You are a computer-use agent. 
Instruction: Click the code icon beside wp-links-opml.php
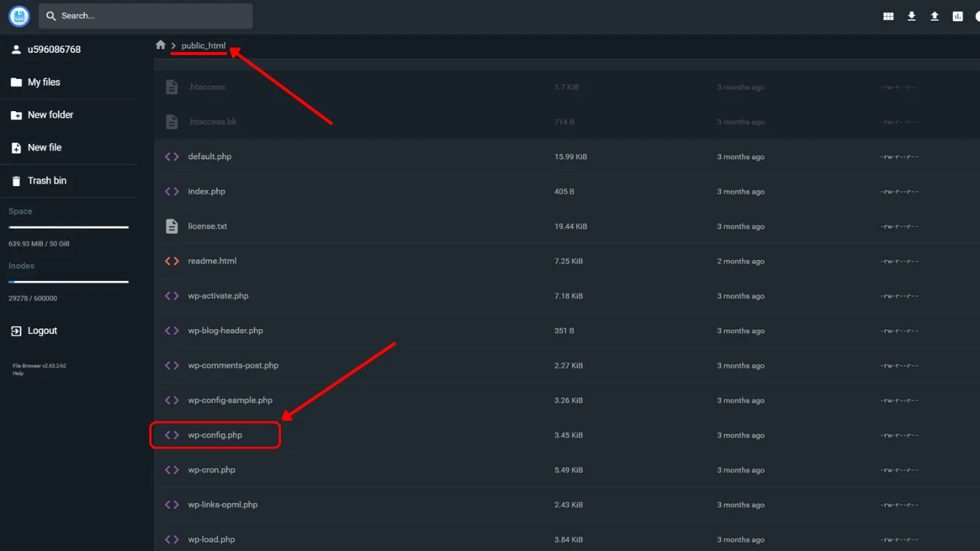(172, 505)
